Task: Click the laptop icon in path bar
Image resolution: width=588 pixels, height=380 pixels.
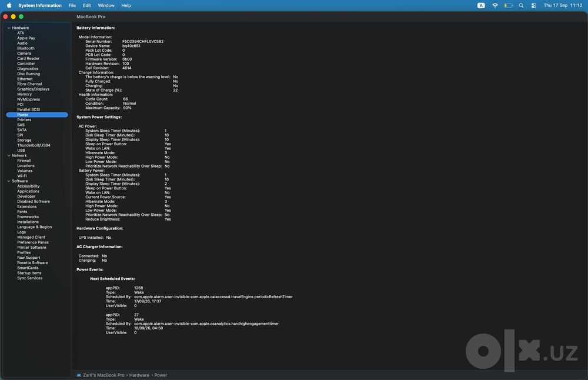Action: pos(79,375)
